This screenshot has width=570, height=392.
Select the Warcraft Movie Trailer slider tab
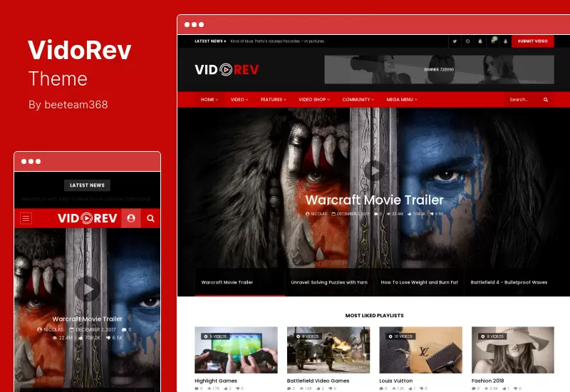click(239, 282)
